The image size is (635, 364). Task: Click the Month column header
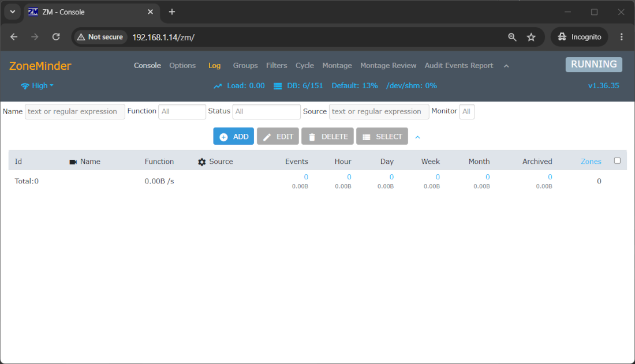click(479, 162)
